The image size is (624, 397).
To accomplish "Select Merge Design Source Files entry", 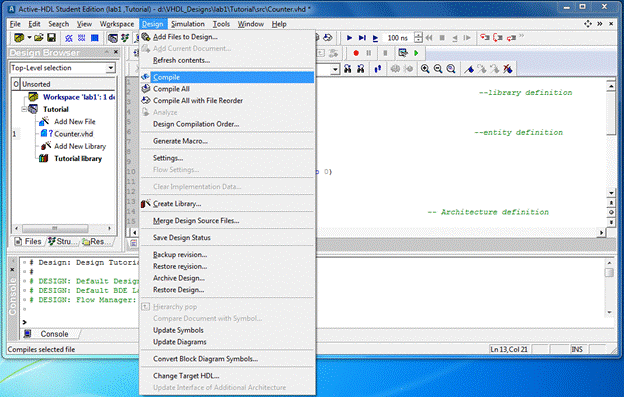I will tap(227, 220).
